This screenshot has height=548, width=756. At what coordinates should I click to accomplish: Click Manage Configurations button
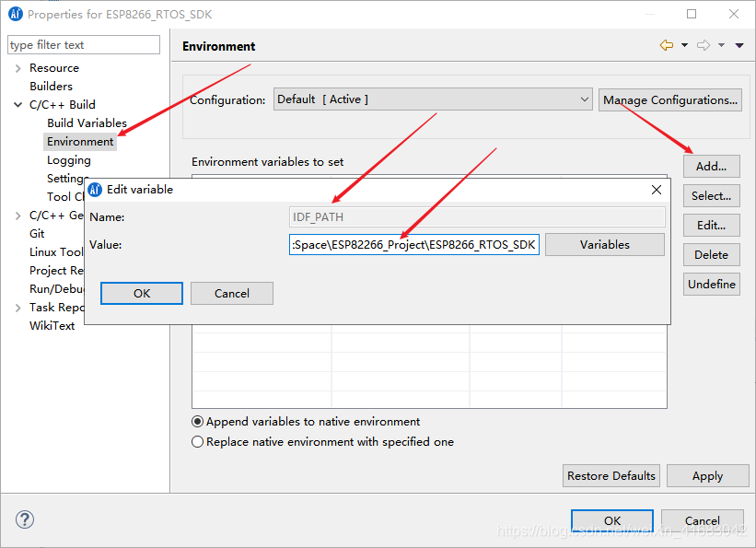[669, 99]
